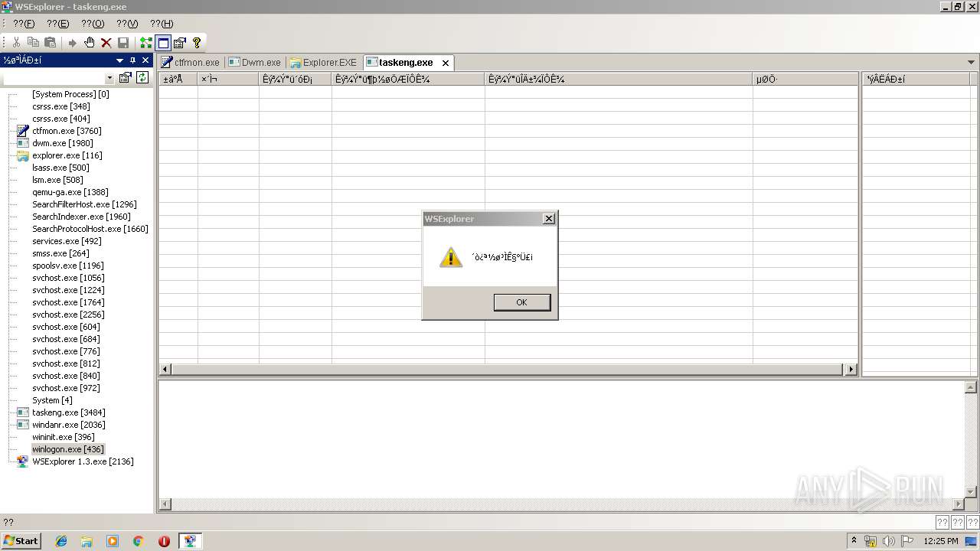Viewport: 980px width, 551px height.
Task: Switch to the ctfmon.exe tab
Action: point(191,63)
